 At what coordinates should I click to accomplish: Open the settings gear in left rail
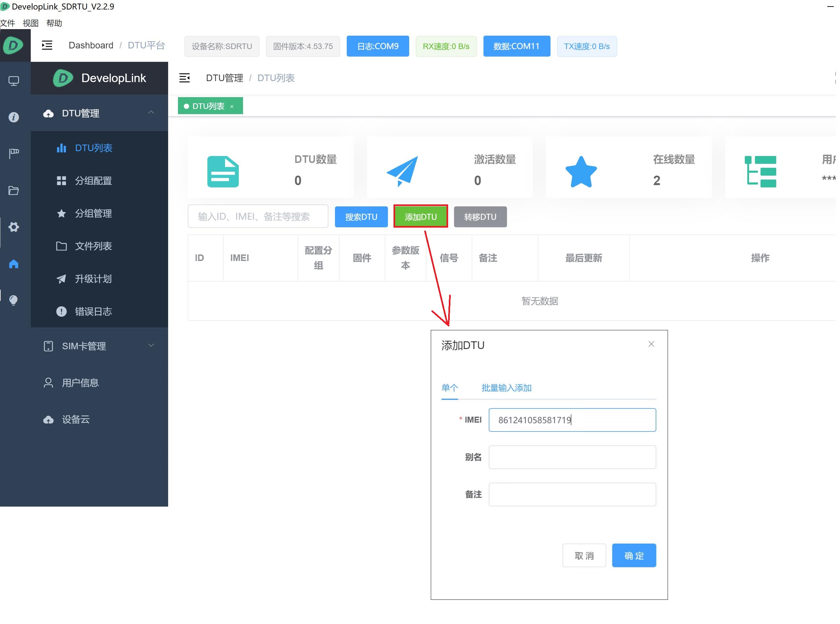[14, 227]
